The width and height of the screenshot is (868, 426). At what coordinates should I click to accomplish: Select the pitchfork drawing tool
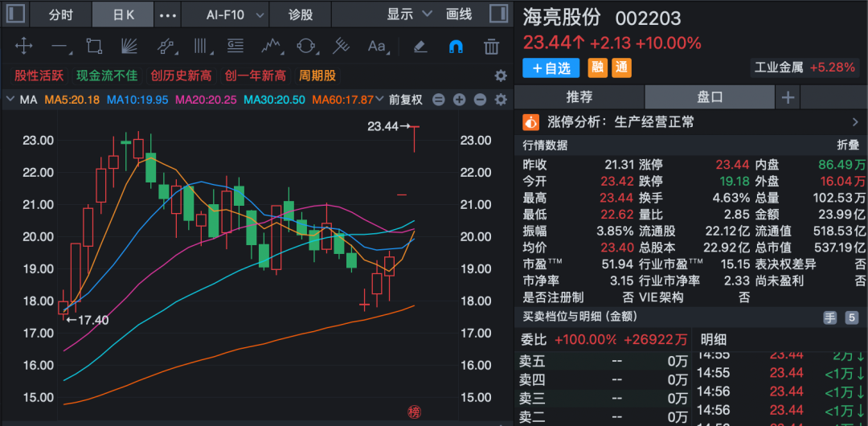point(341,46)
